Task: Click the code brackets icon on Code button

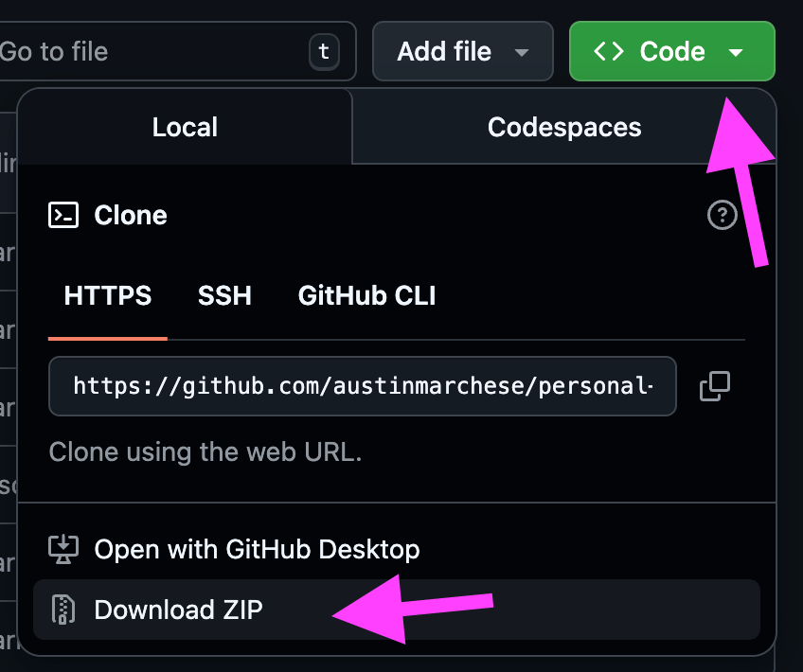Action: point(608,51)
